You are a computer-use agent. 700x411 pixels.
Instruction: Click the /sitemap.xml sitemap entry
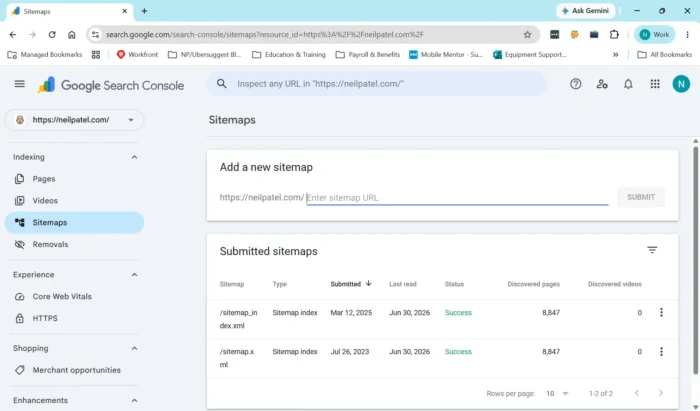coord(237,358)
